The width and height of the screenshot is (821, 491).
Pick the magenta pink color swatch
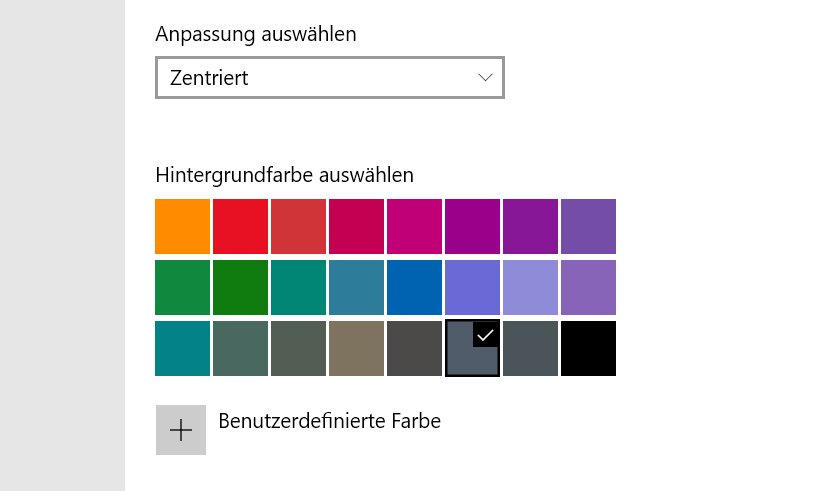click(x=414, y=227)
